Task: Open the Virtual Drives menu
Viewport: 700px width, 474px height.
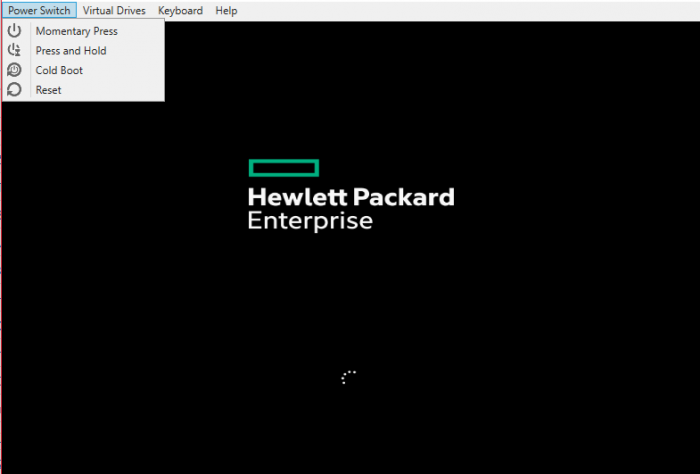Action: coord(114,10)
